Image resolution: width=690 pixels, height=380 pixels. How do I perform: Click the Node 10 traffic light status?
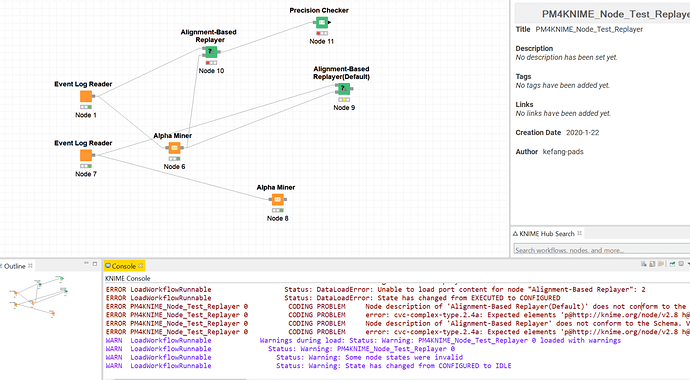tap(211, 63)
